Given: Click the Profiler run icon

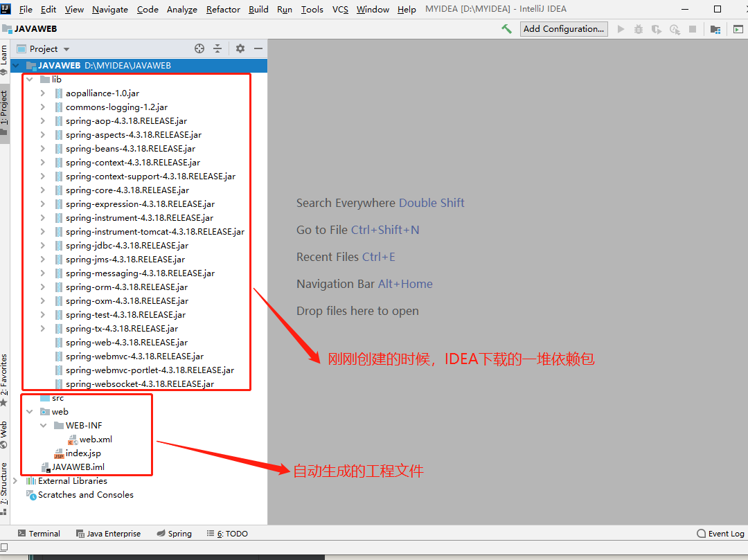Looking at the screenshot, I should 675,29.
